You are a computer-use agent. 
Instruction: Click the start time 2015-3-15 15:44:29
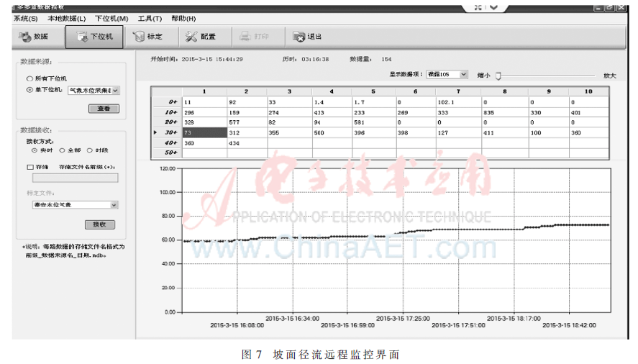(212, 60)
